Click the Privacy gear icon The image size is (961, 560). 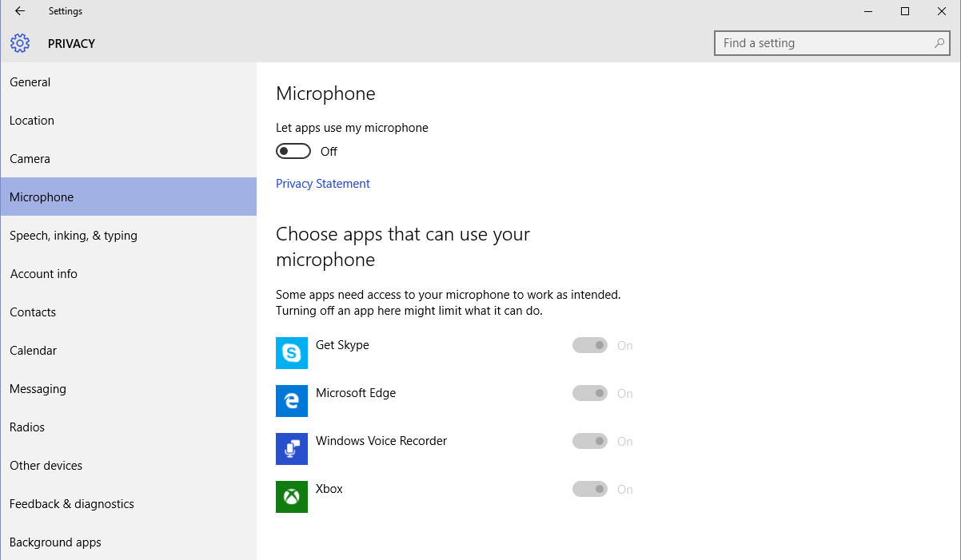coord(20,43)
